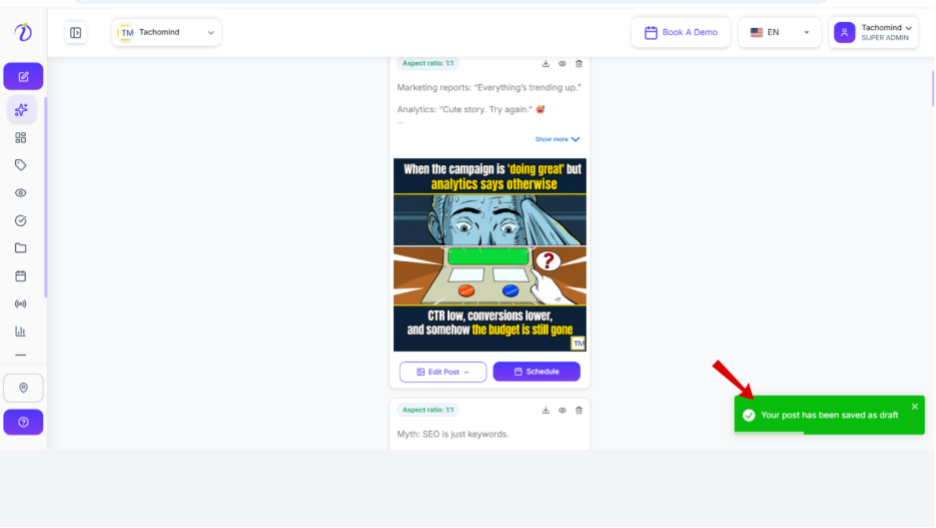Click the user avatar icon
Screen dimensions: 936x528
(x=845, y=33)
